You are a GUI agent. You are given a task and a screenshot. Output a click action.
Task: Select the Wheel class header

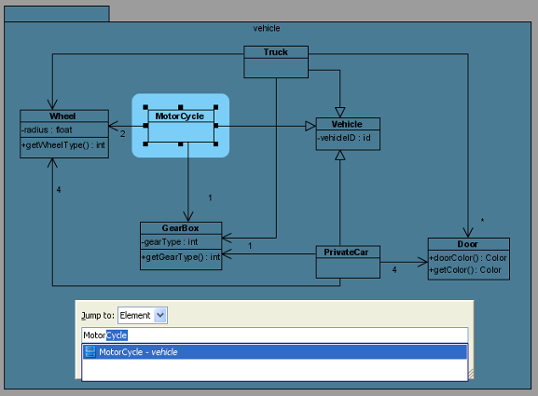pyautogui.click(x=64, y=116)
